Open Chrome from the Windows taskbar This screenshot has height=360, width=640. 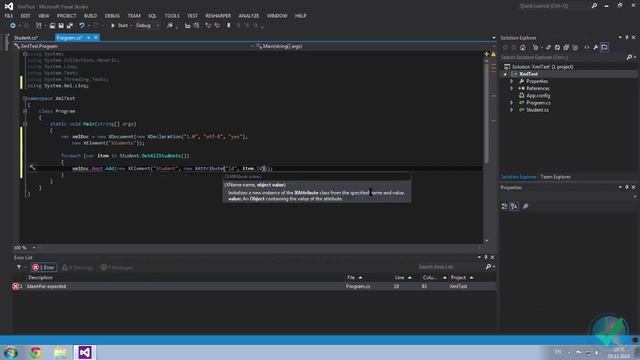36,352
